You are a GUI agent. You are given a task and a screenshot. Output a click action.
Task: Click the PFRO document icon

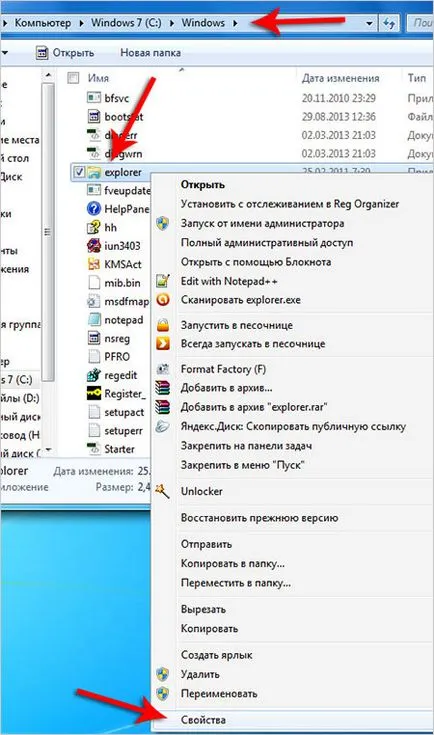pos(94,357)
